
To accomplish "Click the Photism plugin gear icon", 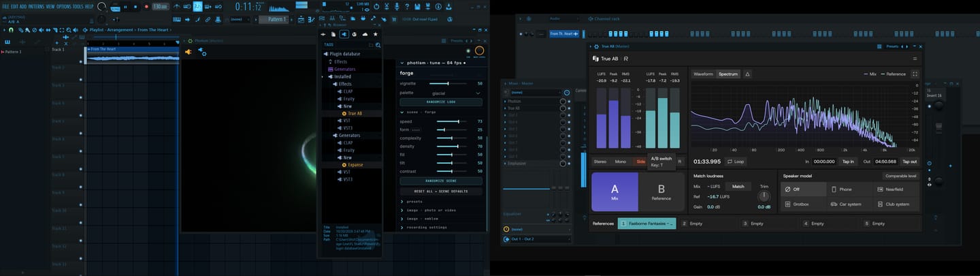I will pyautogui.click(x=190, y=41).
